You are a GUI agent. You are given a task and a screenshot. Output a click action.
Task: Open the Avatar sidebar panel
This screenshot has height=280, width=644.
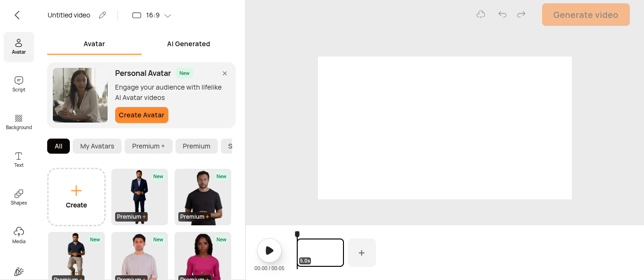click(x=19, y=47)
